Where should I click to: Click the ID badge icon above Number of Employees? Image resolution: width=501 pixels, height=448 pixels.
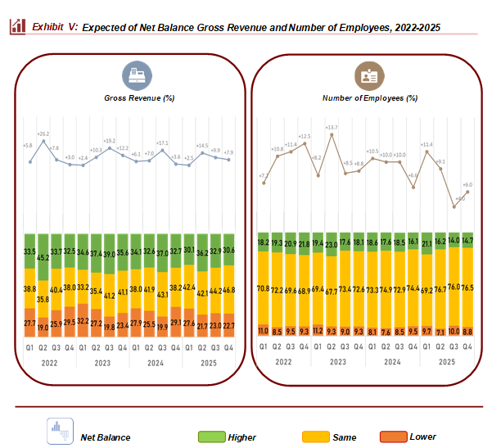tap(368, 76)
